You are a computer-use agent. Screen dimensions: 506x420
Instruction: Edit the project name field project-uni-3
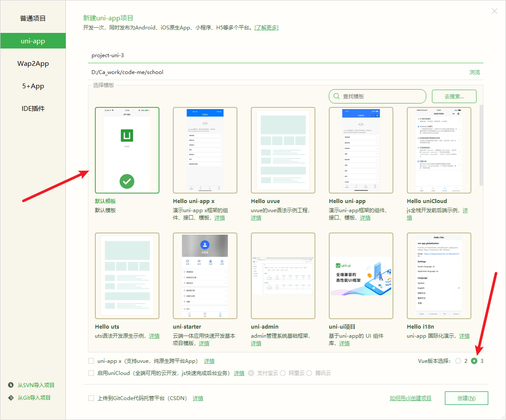pyautogui.click(x=285, y=55)
